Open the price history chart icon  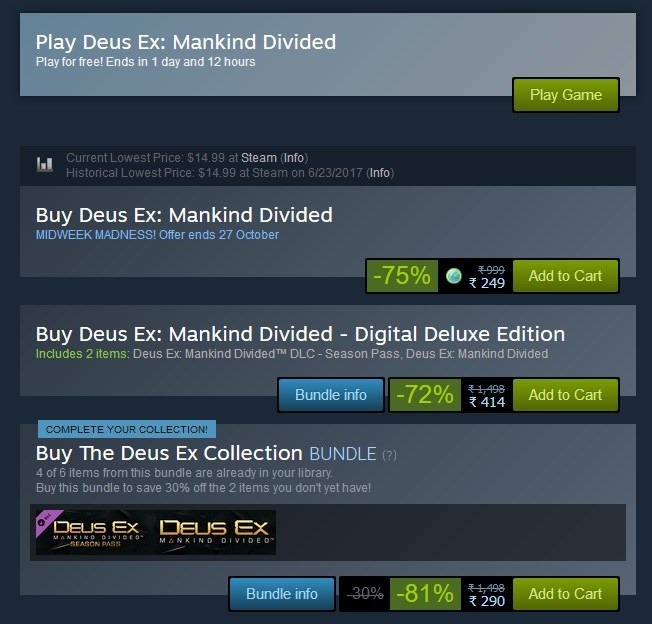pos(44,165)
